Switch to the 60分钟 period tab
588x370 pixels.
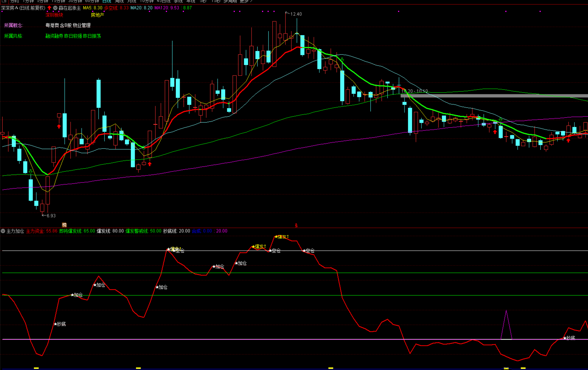click(x=92, y=1)
